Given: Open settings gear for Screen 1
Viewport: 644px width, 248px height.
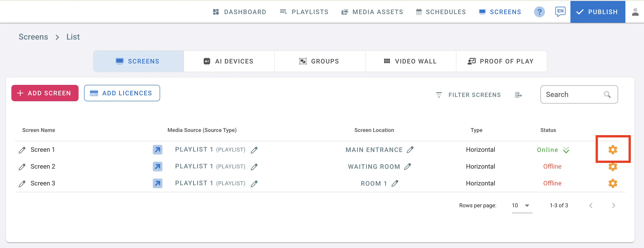Looking at the screenshot, I should (x=612, y=149).
